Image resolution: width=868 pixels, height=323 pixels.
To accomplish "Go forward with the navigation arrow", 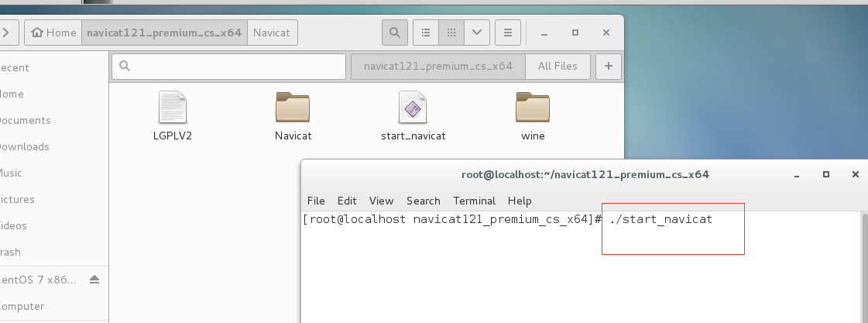I will [7, 33].
